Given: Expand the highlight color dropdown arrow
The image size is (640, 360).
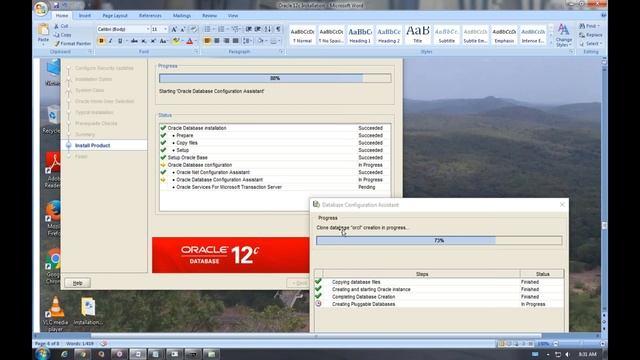Looking at the screenshot, I should coord(182,41).
